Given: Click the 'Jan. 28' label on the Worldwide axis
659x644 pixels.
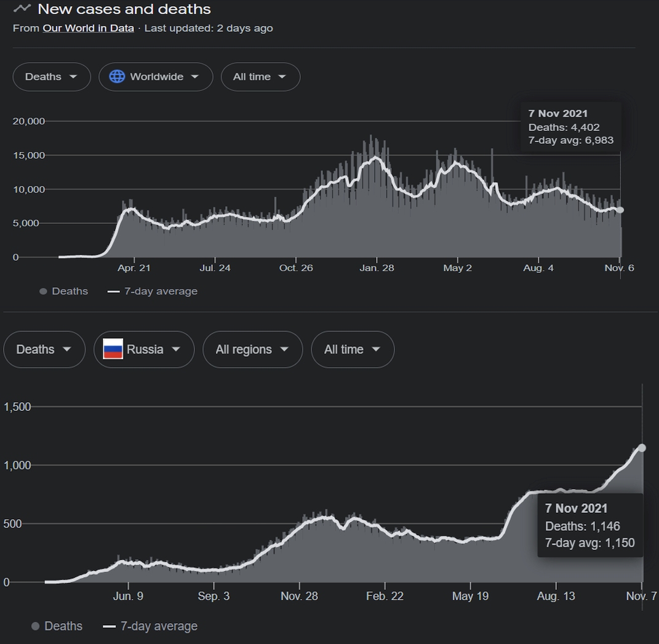Looking at the screenshot, I should (377, 268).
